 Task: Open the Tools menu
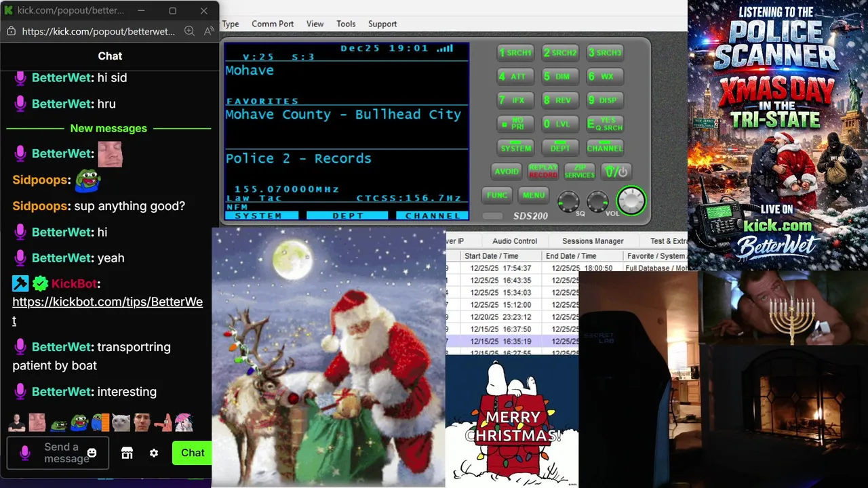point(346,24)
